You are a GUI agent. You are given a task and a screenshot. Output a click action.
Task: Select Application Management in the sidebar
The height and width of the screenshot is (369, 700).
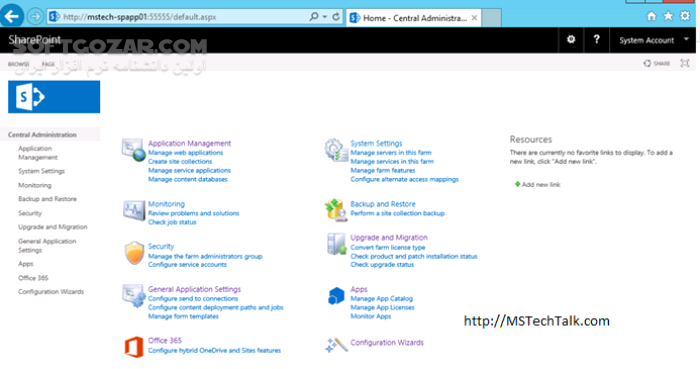coord(38,153)
